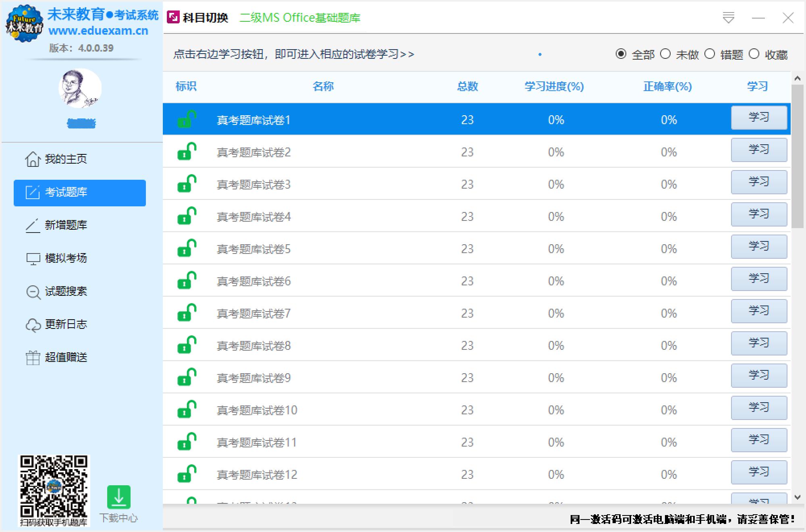Click the 错题 filter choice

click(710, 54)
